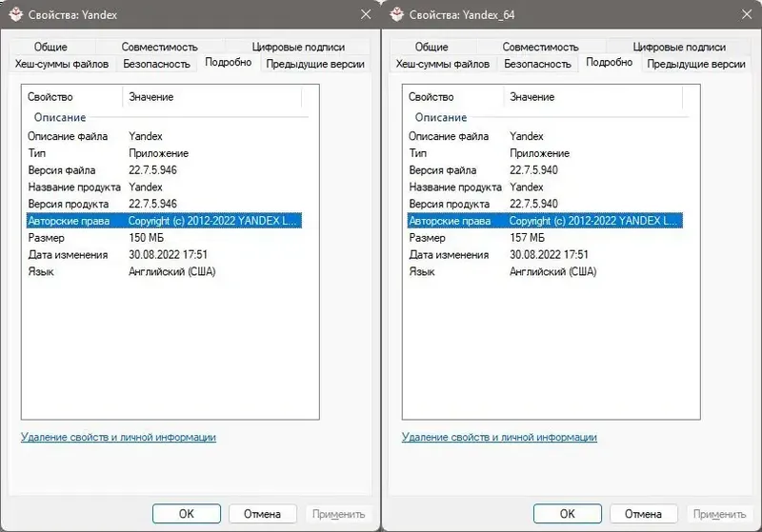Select Размер 157 МБ row

pyautogui.click(x=545, y=238)
